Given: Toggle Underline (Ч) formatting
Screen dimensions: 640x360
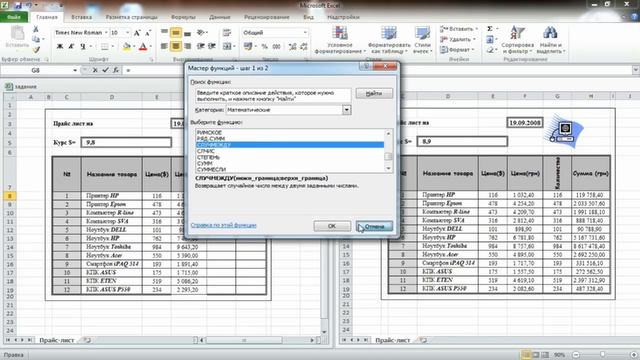Looking at the screenshot, I should tap(82, 47).
